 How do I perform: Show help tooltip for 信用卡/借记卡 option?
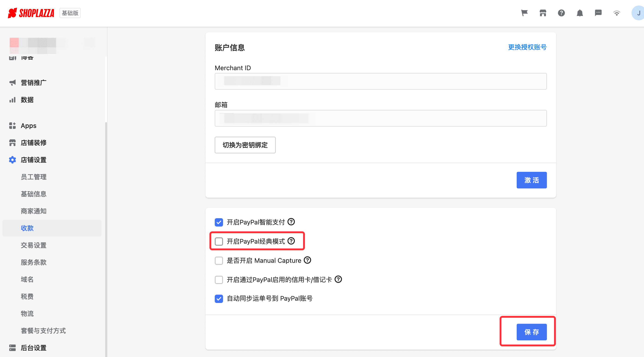tap(338, 279)
